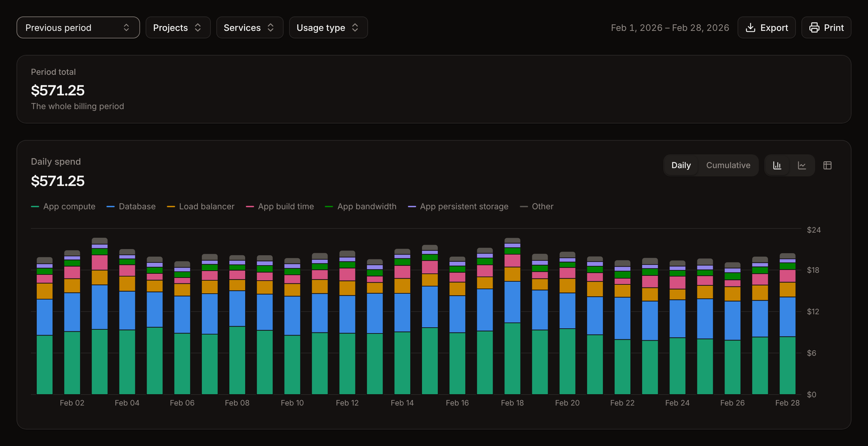868x446 pixels.
Task: Click the Feb 03 bar's blue Database segment
Action: coord(100,307)
